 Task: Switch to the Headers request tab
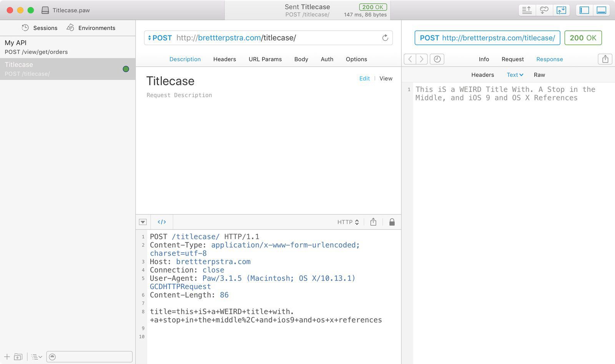(224, 59)
